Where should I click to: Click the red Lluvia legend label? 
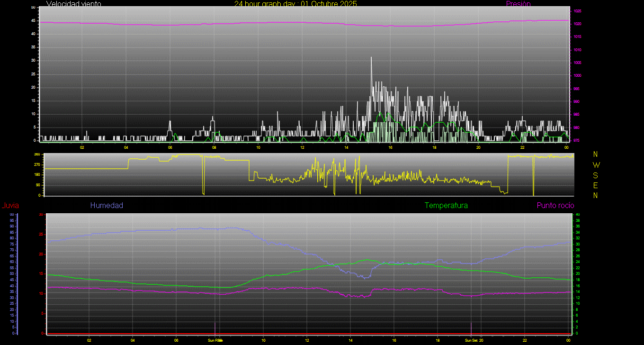tap(10, 206)
